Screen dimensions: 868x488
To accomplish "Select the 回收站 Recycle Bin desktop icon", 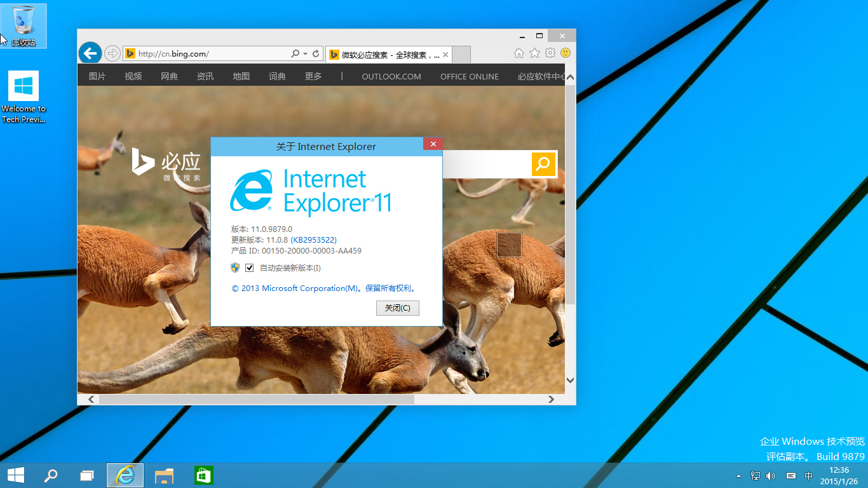I will point(24,26).
